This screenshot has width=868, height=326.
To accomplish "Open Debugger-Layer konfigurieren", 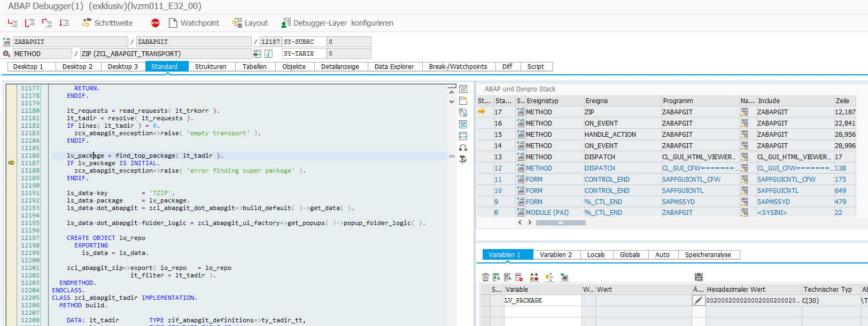I will tap(337, 23).
